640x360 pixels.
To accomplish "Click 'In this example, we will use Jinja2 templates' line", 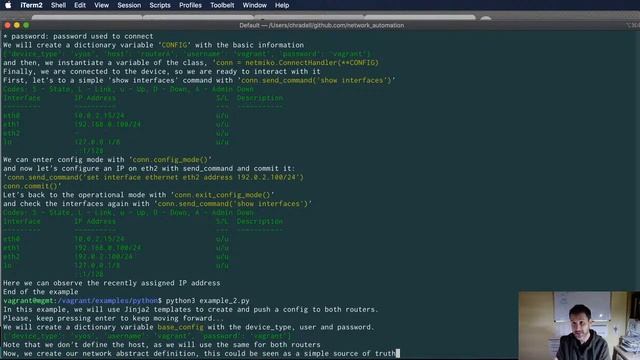I will 191,310.
